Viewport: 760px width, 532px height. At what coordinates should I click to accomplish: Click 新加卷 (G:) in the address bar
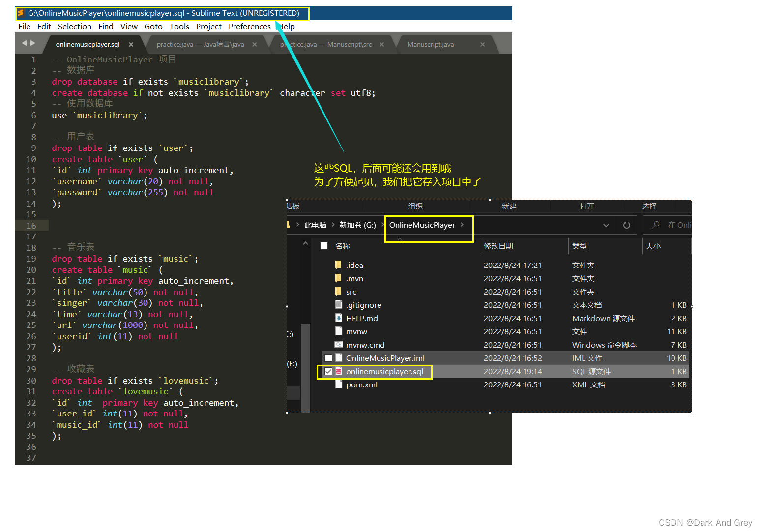357,225
